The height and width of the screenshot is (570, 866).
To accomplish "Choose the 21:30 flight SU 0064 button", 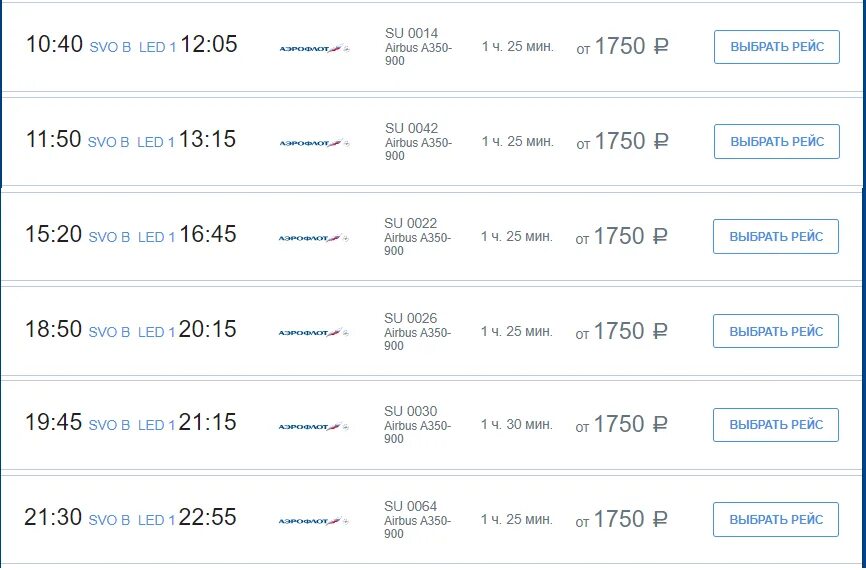I will tap(775, 520).
